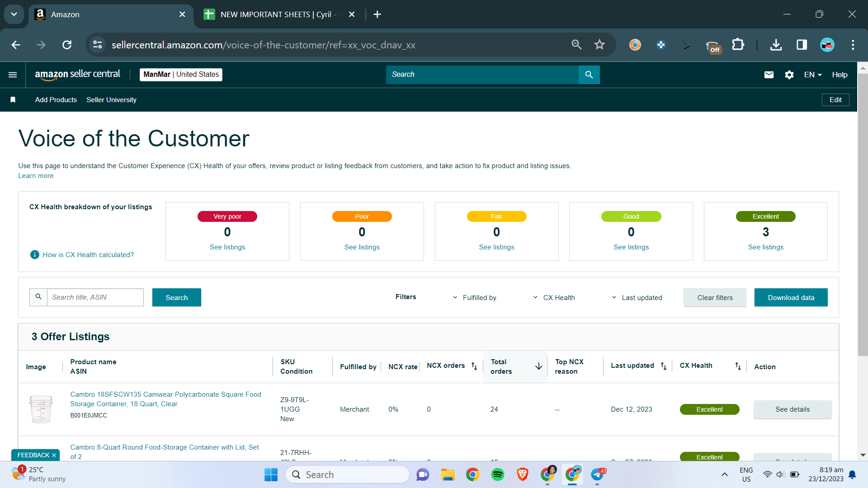Screen dimensions: 868x488
Task: See listings under Poor
Action: (362, 247)
